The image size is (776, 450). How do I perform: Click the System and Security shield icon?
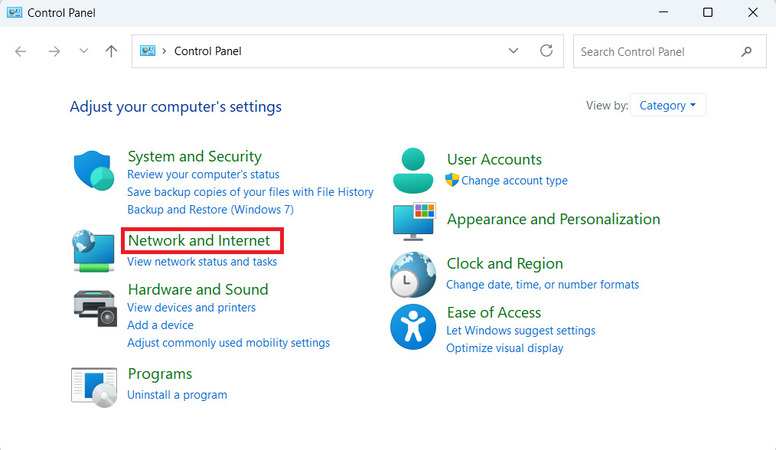[x=94, y=171]
